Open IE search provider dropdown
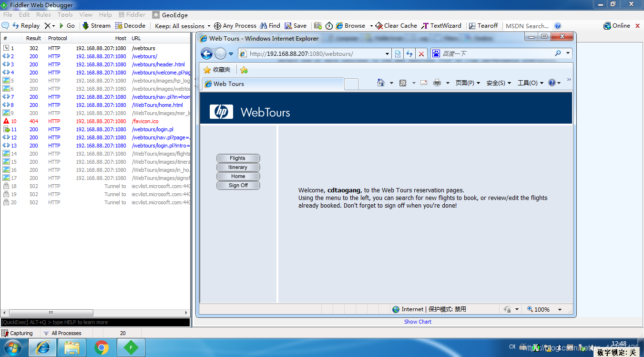The width and height of the screenshot is (644, 357). (x=568, y=53)
